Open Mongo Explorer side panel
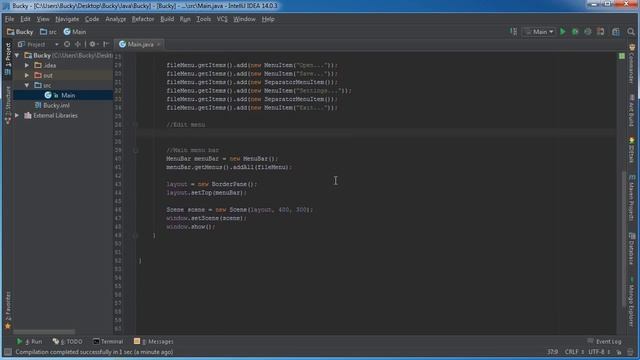The height and width of the screenshot is (360, 640). pyautogui.click(x=631, y=301)
